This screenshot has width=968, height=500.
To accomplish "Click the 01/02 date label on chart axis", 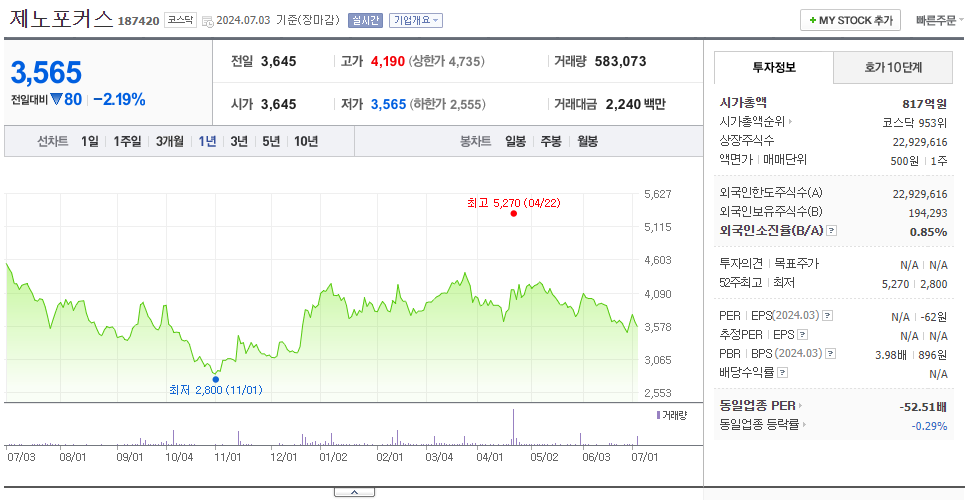I will pos(334,457).
